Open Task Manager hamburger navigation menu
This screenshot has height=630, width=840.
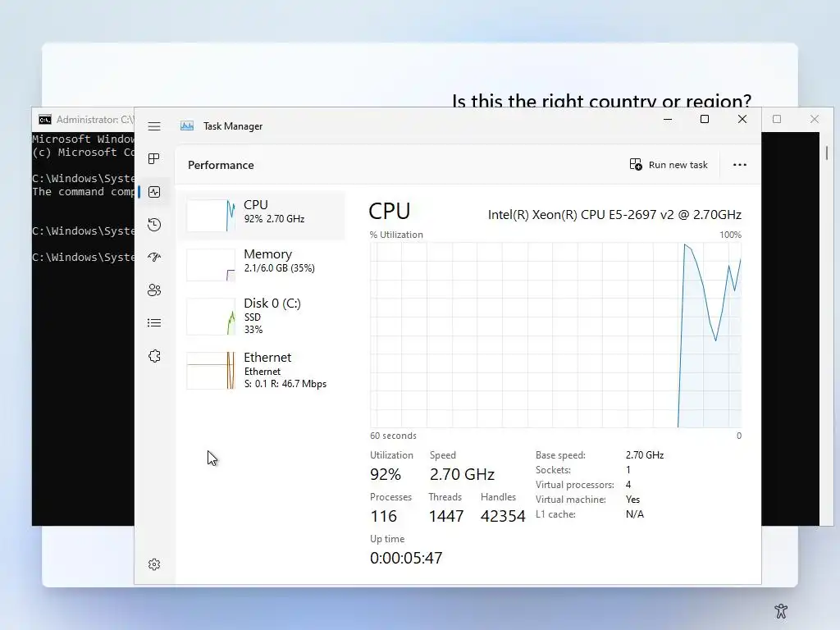154,126
